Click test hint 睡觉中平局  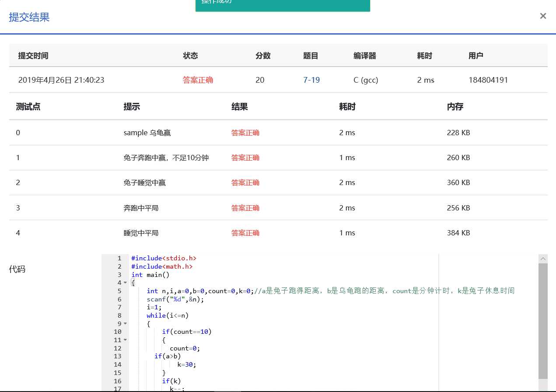click(141, 233)
